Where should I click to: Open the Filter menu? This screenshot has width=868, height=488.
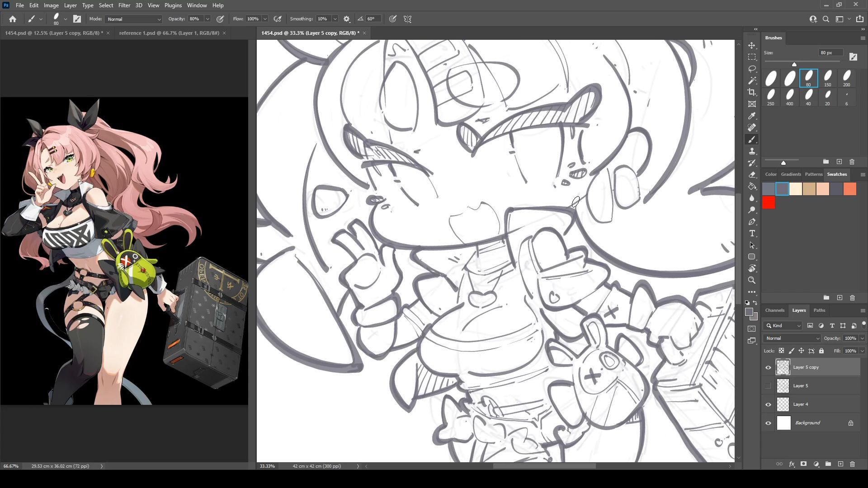click(124, 5)
